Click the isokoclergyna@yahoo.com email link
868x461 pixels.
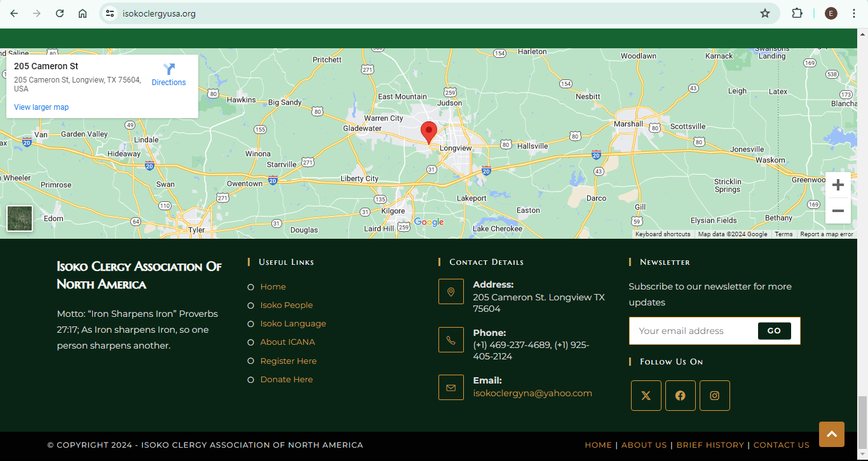pos(532,393)
